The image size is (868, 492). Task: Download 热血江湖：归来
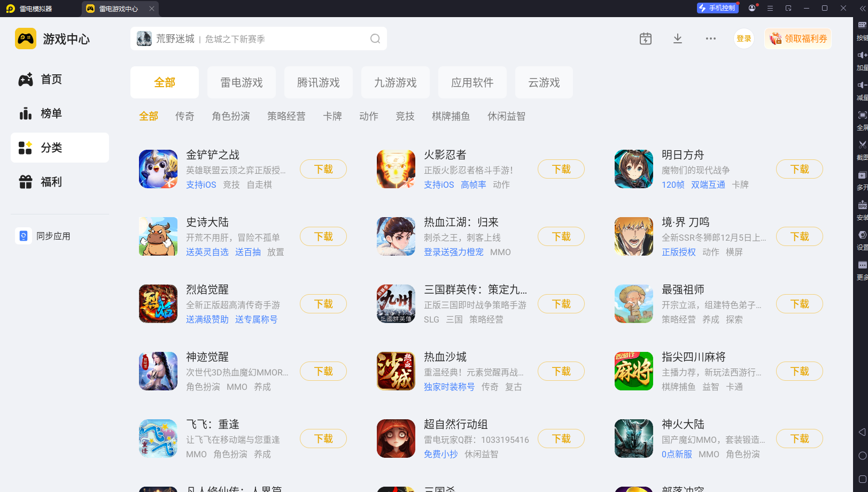point(561,236)
